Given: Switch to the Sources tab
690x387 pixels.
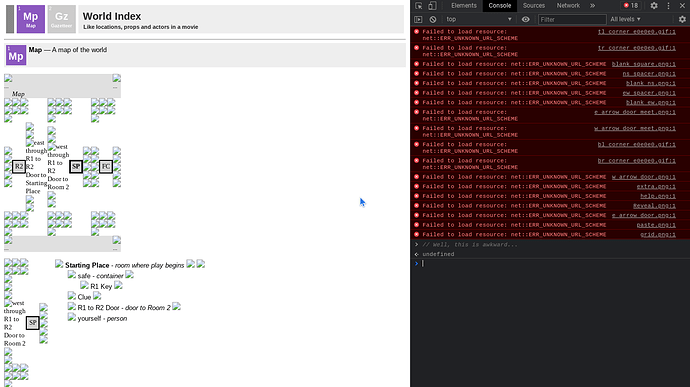Looking at the screenshot, I should [534, 6].
